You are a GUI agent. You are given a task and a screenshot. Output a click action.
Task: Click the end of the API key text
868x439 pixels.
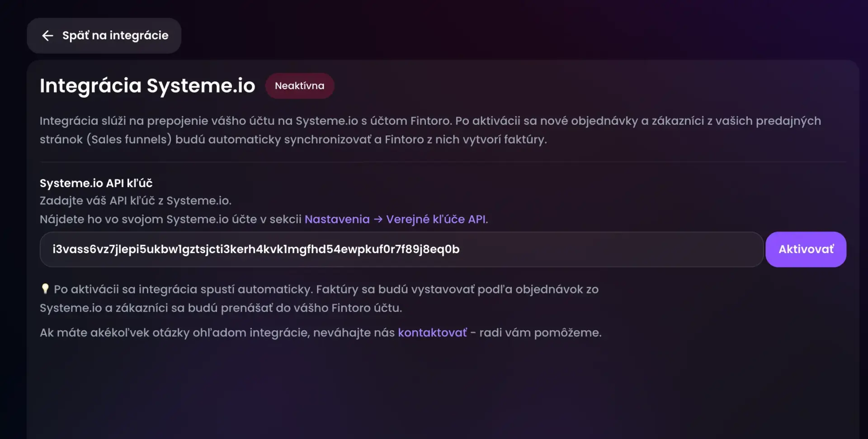(459, 250)
